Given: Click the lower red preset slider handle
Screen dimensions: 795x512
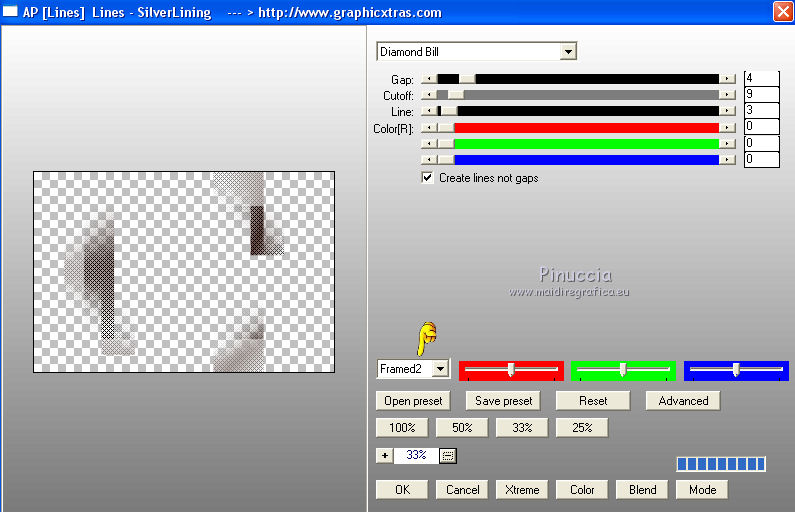Looking at the screenshot, I should [x=511, y=370].
